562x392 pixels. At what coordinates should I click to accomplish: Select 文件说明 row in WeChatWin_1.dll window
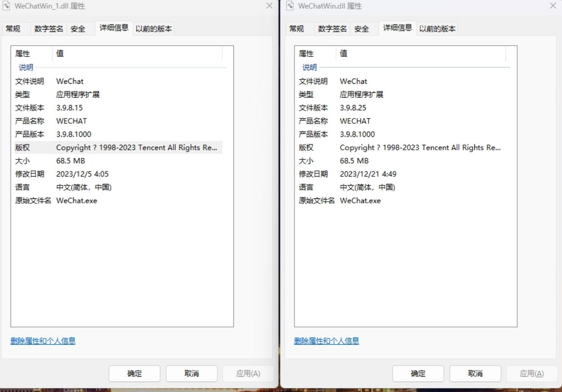(x=118, y=81)
